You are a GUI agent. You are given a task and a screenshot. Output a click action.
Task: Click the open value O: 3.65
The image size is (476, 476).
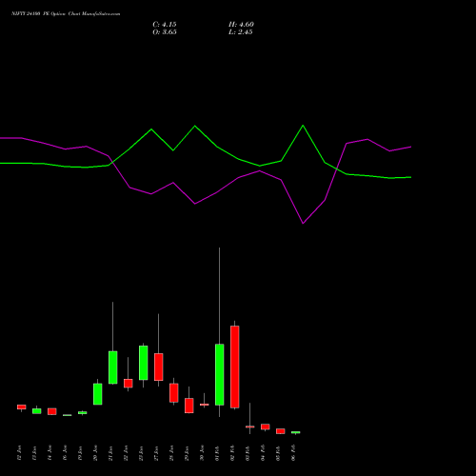point(165,32)
